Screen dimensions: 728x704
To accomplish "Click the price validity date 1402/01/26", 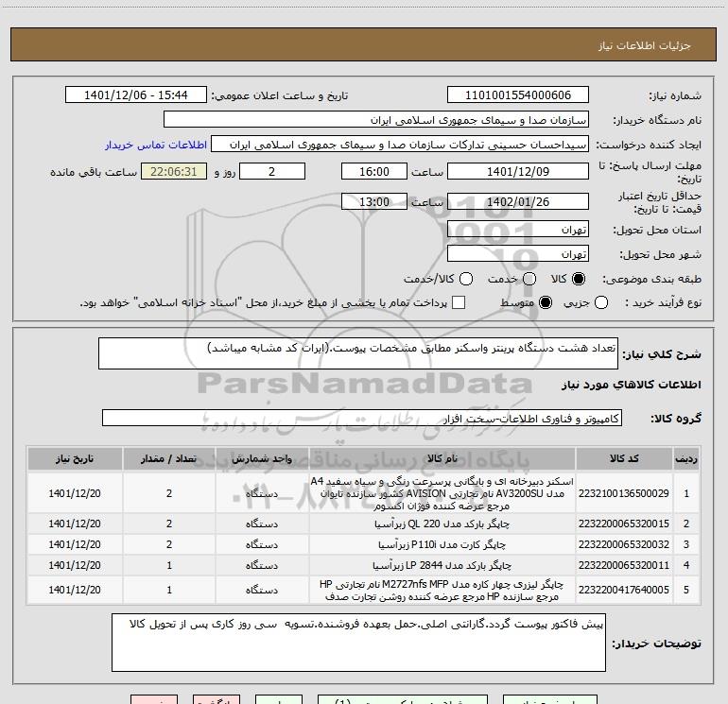I will [518, 202].
